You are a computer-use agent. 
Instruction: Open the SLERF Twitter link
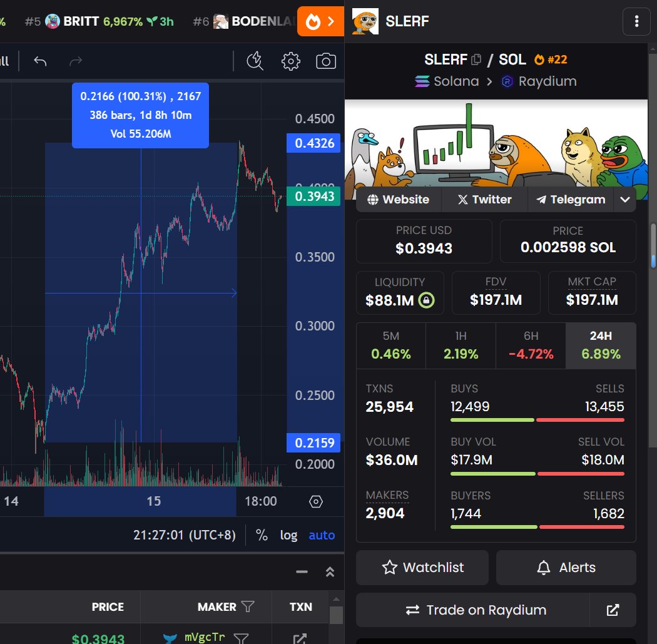coord(485,200)
